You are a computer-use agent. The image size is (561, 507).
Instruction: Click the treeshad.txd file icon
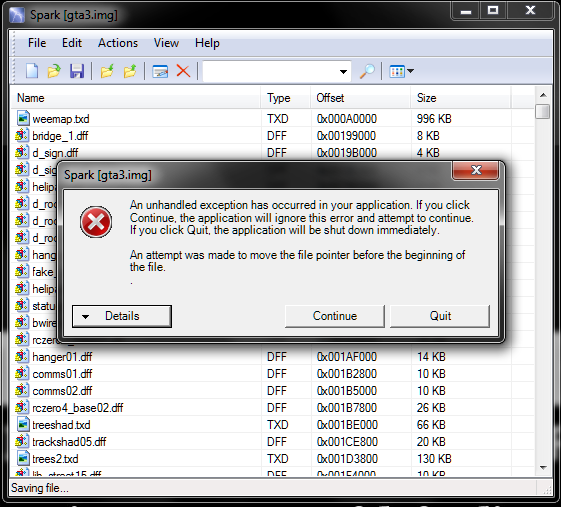pyautogui.click(x=23, y=424)
